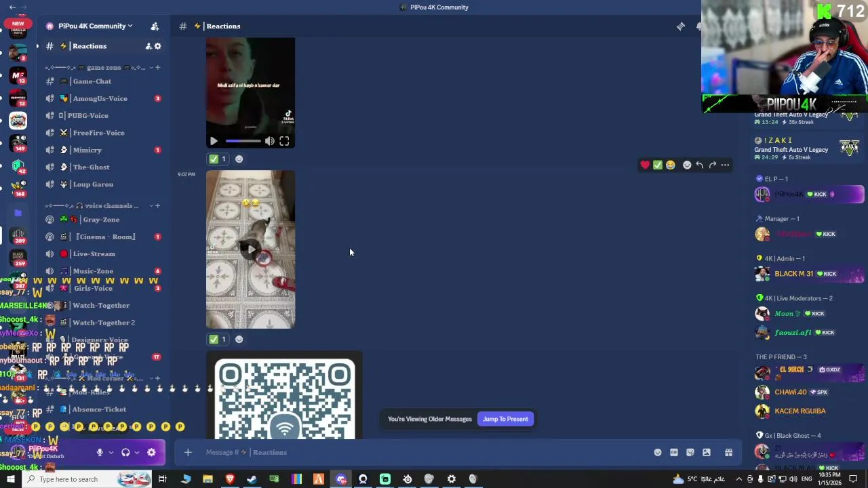Play the cat video thumbnail

pos(251,249)
